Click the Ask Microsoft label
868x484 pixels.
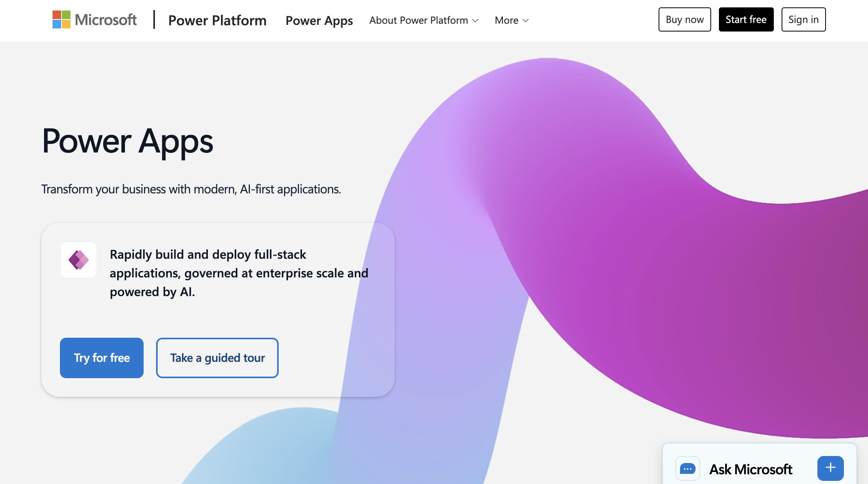click(x=750, y=469)
